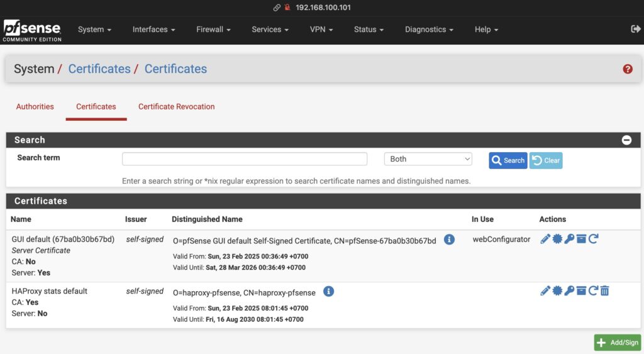Export the GUI default certificate
Viewport: 644px width, 354px height.
click(x=557, y=239)
